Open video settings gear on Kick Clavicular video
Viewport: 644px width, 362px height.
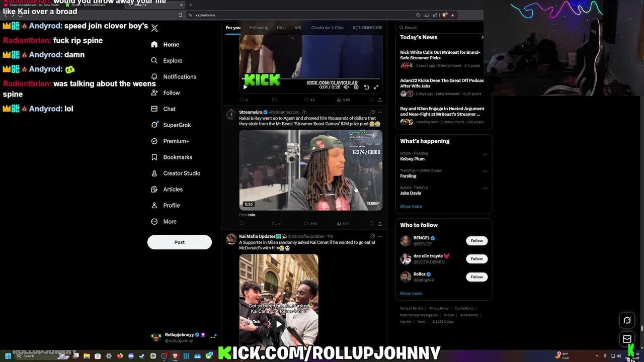tap(356, 87)
